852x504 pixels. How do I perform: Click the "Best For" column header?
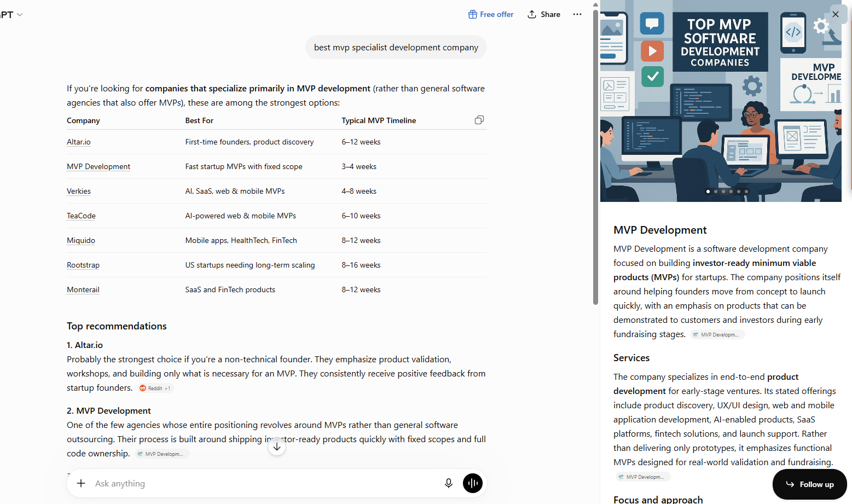coord(199,120)
